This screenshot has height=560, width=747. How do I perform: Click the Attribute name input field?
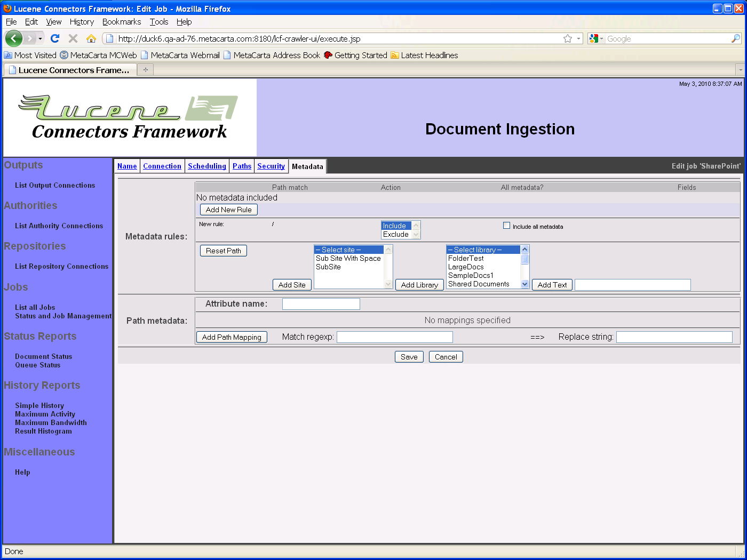321,304
